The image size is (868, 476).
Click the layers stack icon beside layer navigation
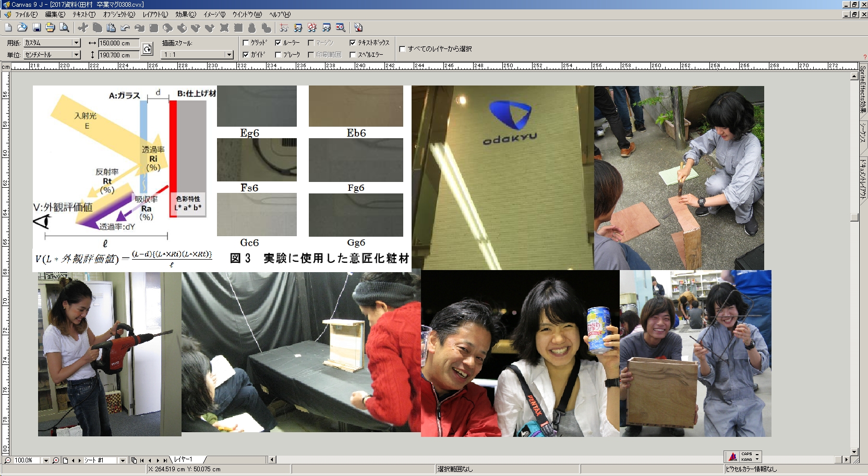(x=134, y=460)
